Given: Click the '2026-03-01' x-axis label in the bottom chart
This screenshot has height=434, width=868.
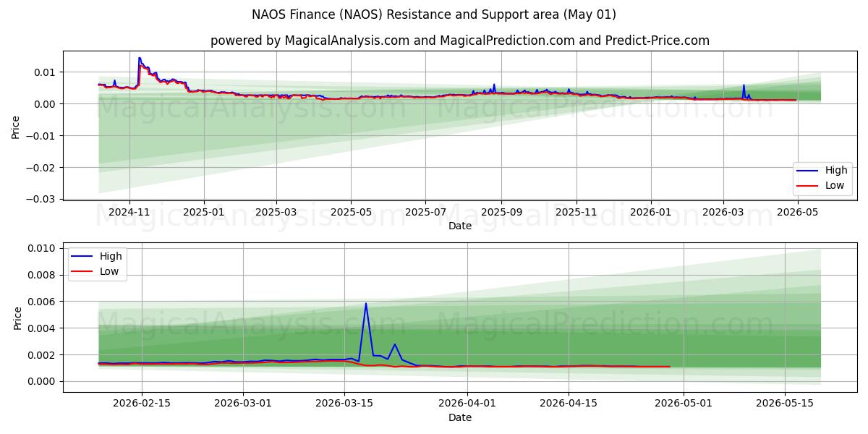Looking at the screenshot, I should tap(243, 405).
